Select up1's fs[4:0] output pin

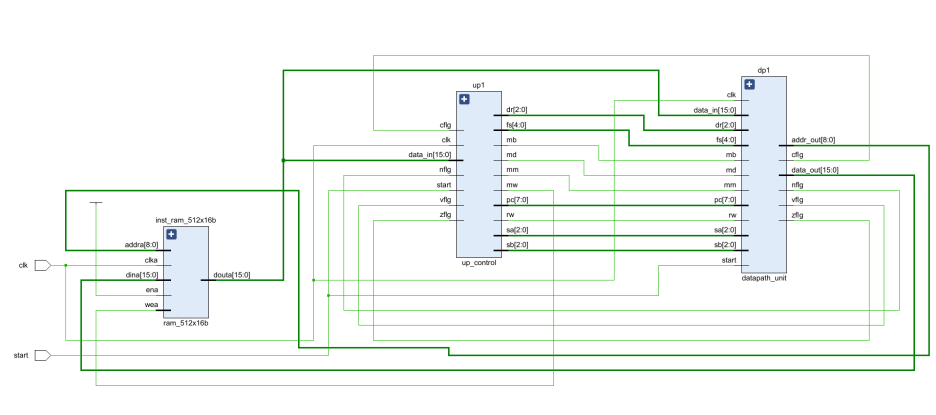pos(516,125)
